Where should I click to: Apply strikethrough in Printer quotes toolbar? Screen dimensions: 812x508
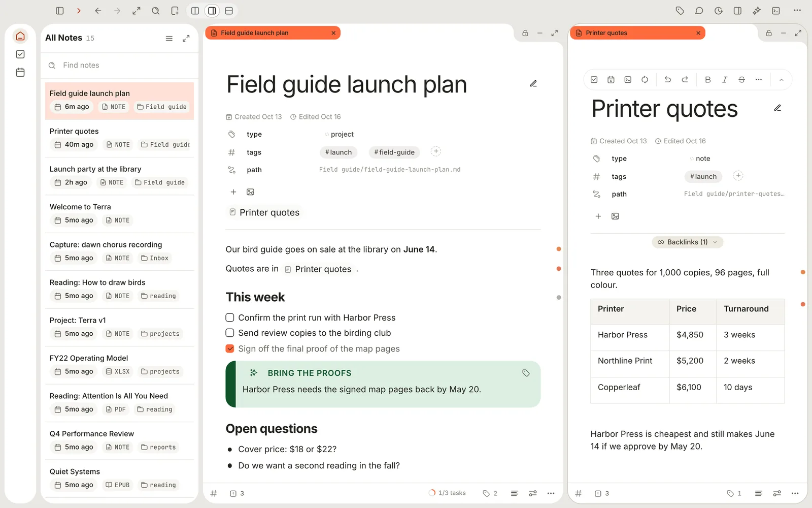[x=741, y=80]
